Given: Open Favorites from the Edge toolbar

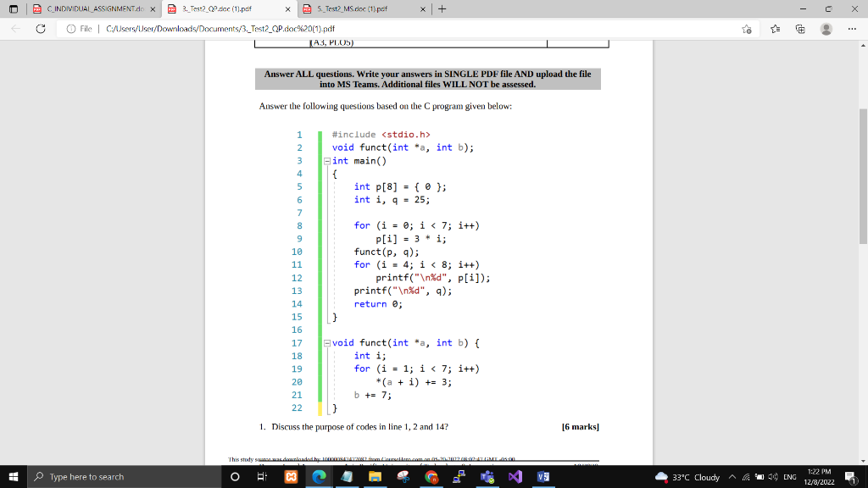Looking at the screenshot, I should pos(775,28).
